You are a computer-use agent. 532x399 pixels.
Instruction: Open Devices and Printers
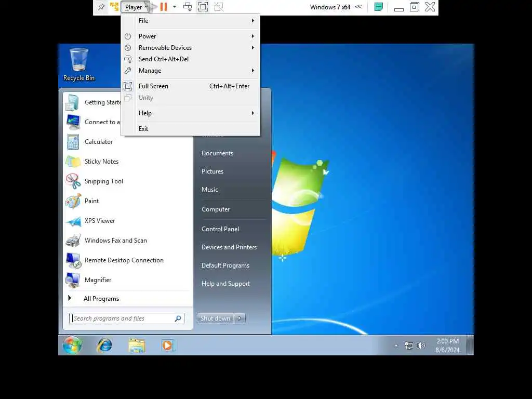pyautogui.click(x=229, y=247)
